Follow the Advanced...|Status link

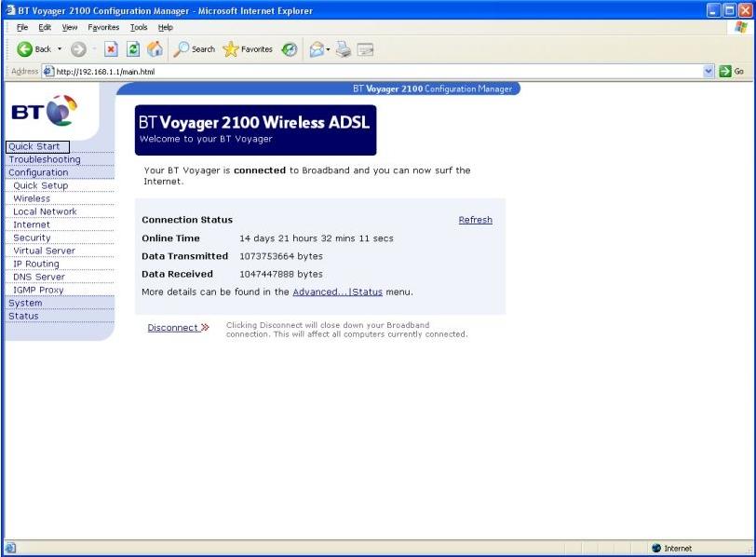337,292
